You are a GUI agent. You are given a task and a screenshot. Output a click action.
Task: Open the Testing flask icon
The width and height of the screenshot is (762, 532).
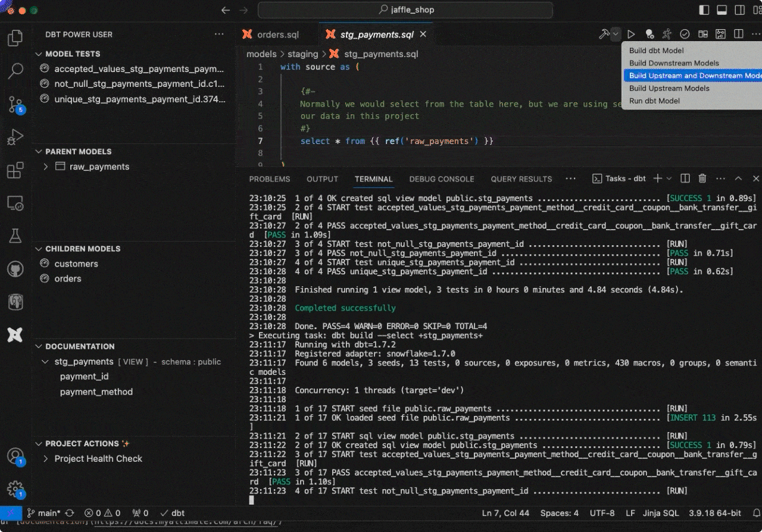click(x=15, y=236)
